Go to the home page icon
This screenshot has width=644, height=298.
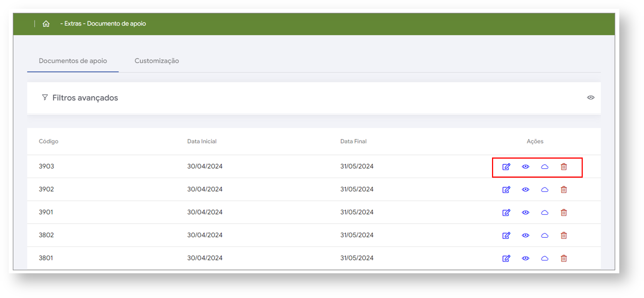(46, 24)
